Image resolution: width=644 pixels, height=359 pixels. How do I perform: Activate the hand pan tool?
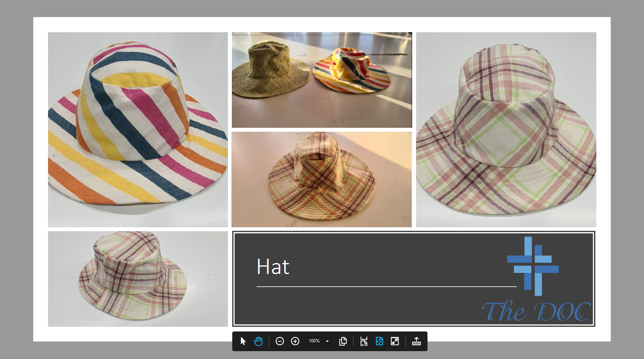(258, 341)
